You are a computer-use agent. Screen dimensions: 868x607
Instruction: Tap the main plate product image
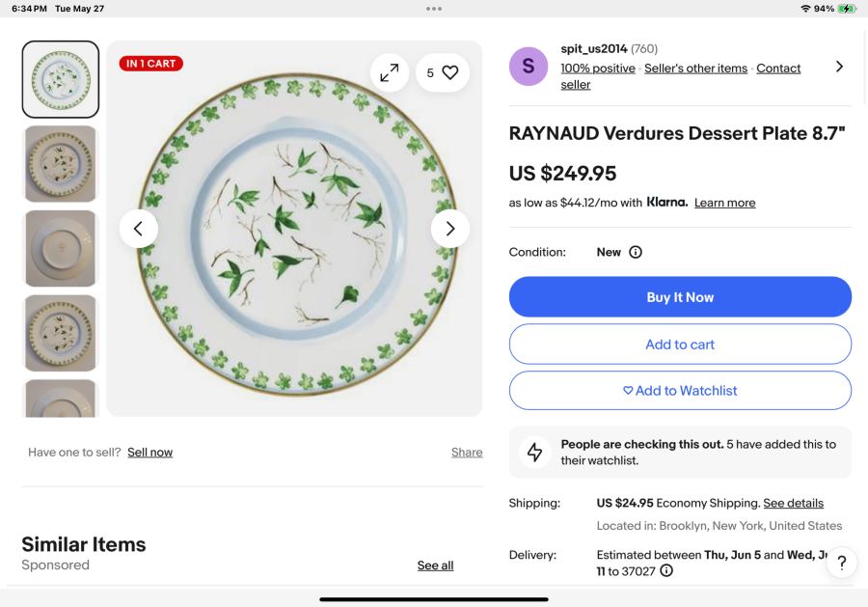pyautogui.click(x=294, y=228)
